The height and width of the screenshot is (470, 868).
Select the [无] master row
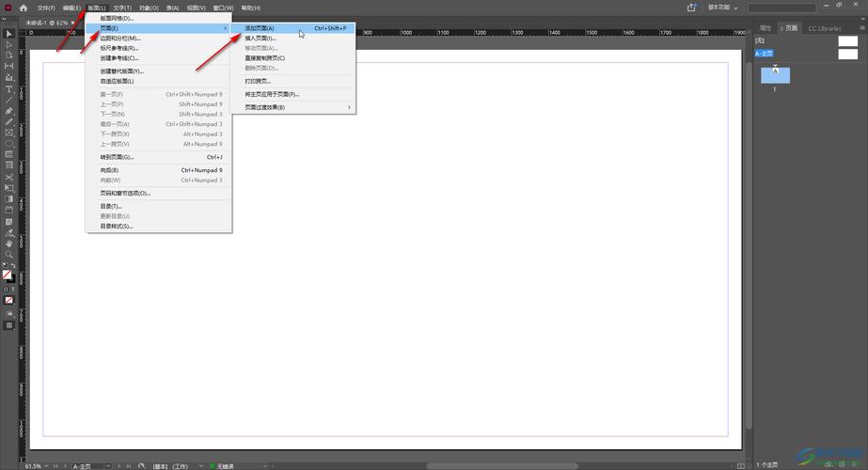pyautogui.click(x=807, y=40)
